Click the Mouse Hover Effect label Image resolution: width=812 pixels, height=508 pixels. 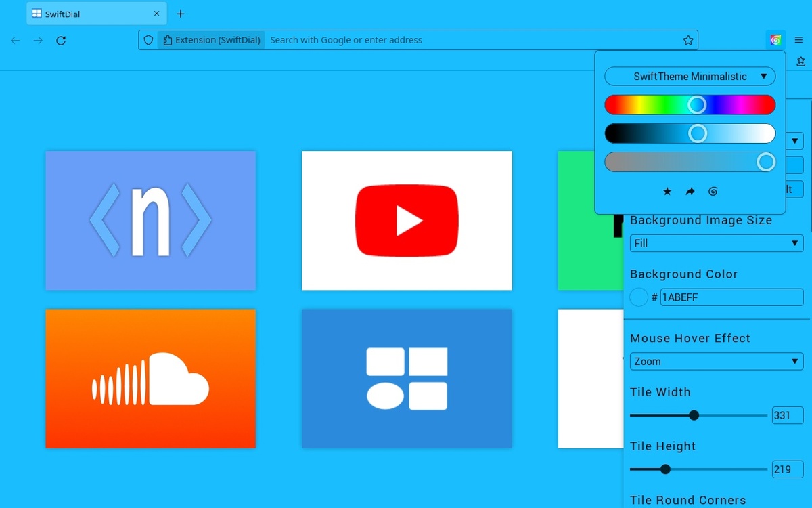click(x=690, y=338)
